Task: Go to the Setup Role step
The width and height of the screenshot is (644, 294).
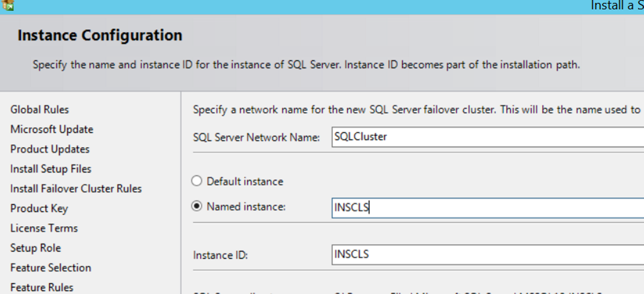Action: 35,247
